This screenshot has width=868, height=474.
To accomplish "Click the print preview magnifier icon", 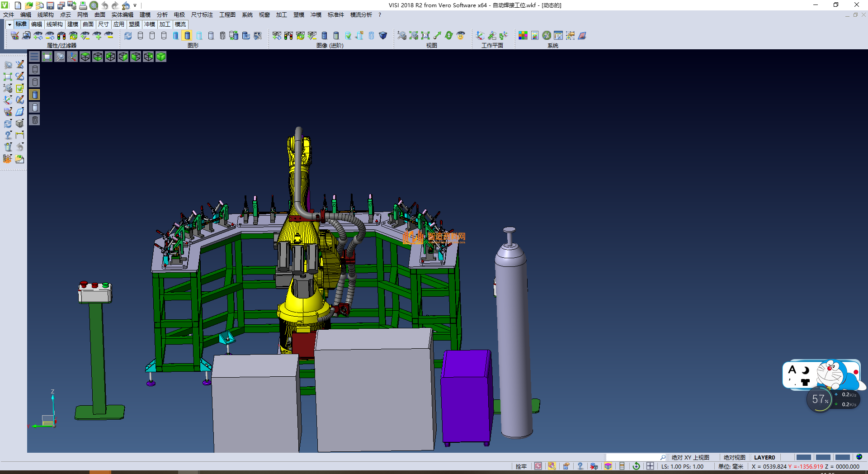I will [94, 5].
